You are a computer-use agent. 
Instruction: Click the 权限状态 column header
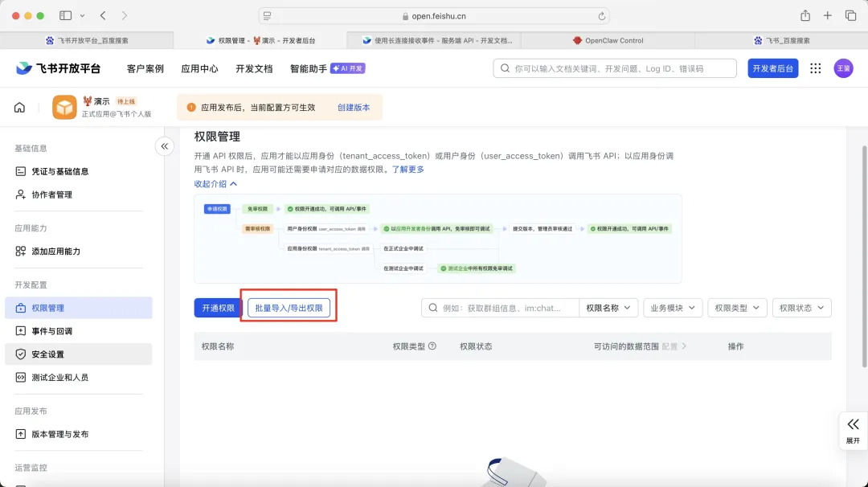point(476,346)
